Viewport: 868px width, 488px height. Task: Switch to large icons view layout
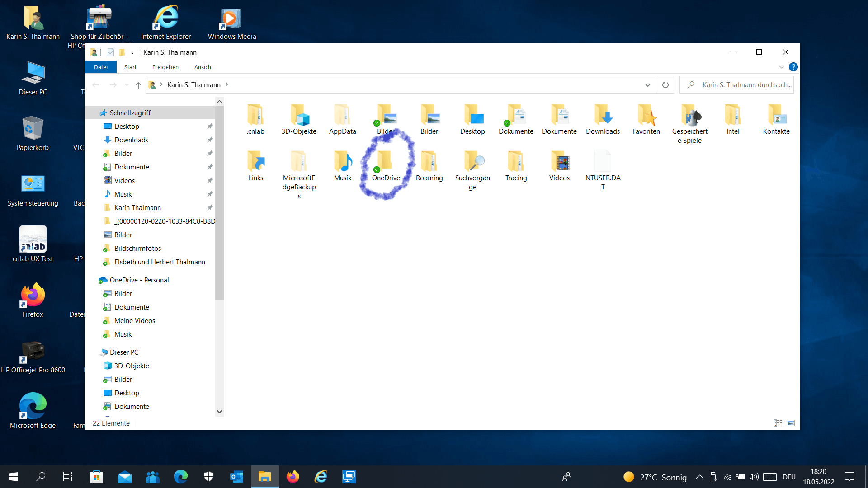pyautogui.click(x=791, y=423)
